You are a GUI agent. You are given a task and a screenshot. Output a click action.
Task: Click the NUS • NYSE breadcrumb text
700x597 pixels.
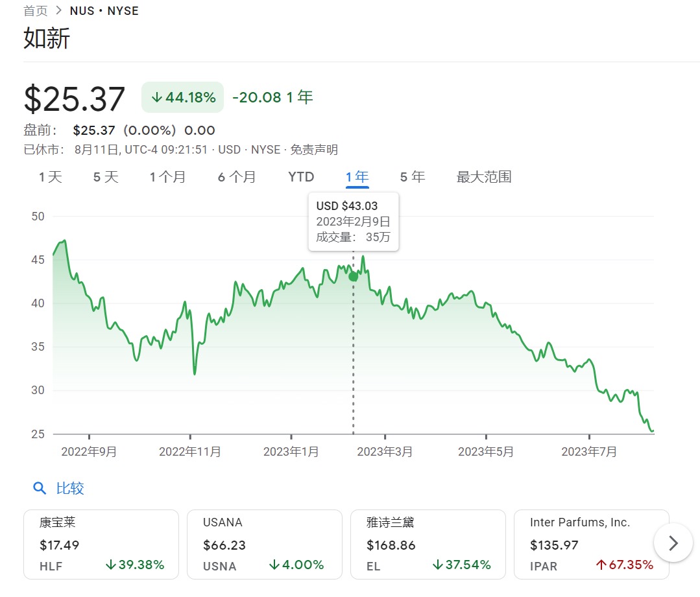(x=104, y=11)
